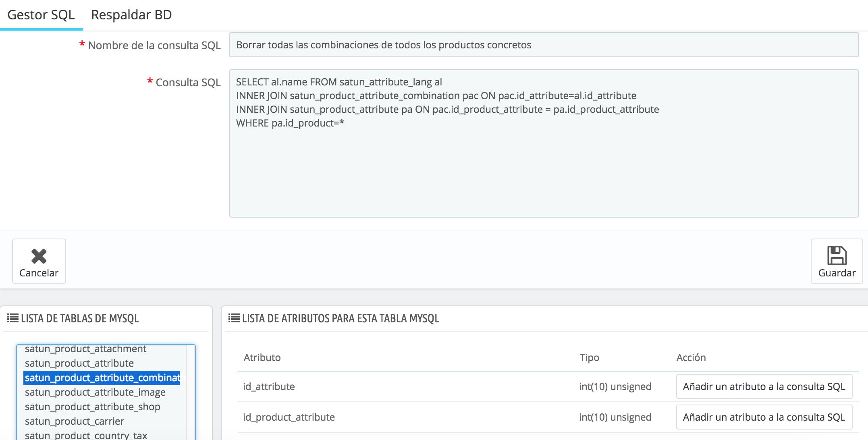
Task: Switch to the Gestor SQL tab
Action: tap(41, 15)
